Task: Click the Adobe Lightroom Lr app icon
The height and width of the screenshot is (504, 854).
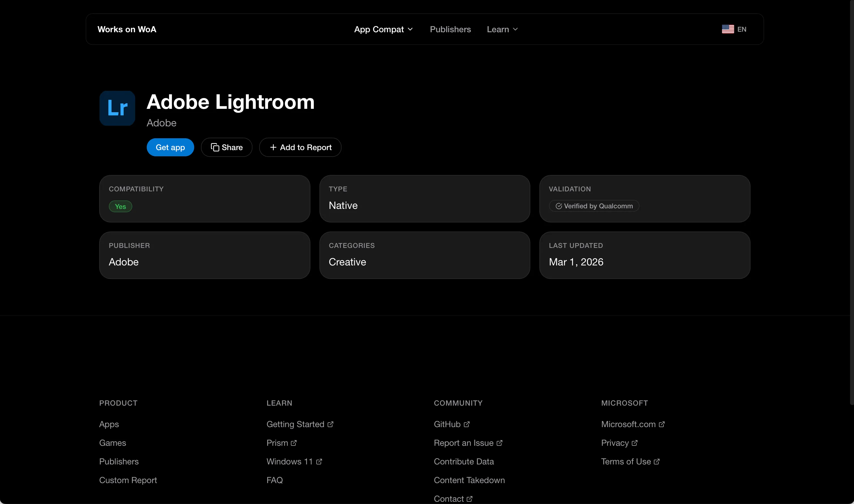Action: click(117, 108)
